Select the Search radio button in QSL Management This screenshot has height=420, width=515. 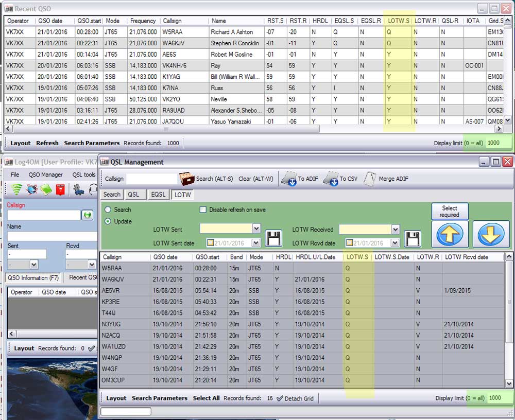coord(108,209)
